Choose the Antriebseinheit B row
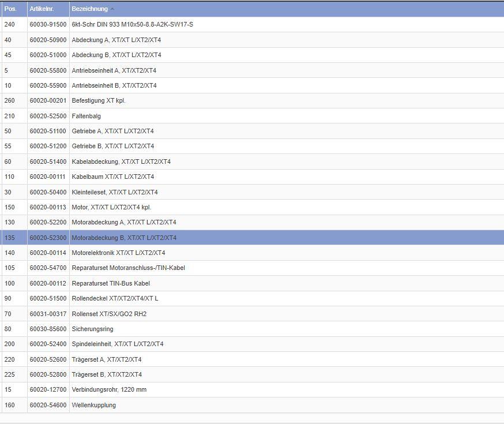This screenshot has width=504, height=424. click(x=114, y=85)
